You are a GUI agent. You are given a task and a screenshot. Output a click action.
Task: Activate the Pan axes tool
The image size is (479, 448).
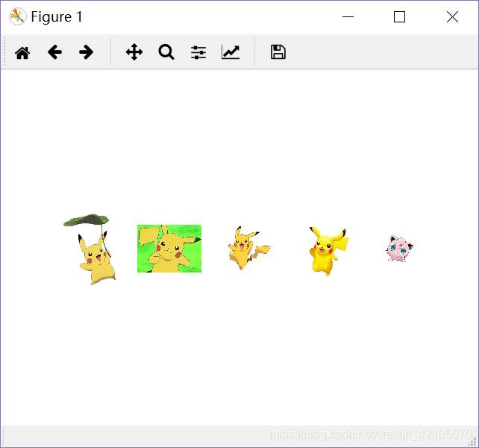point(134,52)
